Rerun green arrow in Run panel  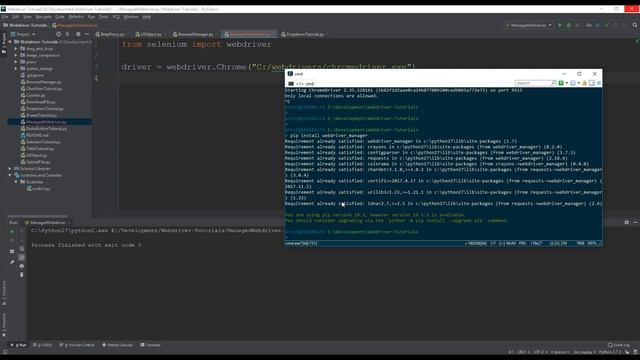tap(12, 231)
